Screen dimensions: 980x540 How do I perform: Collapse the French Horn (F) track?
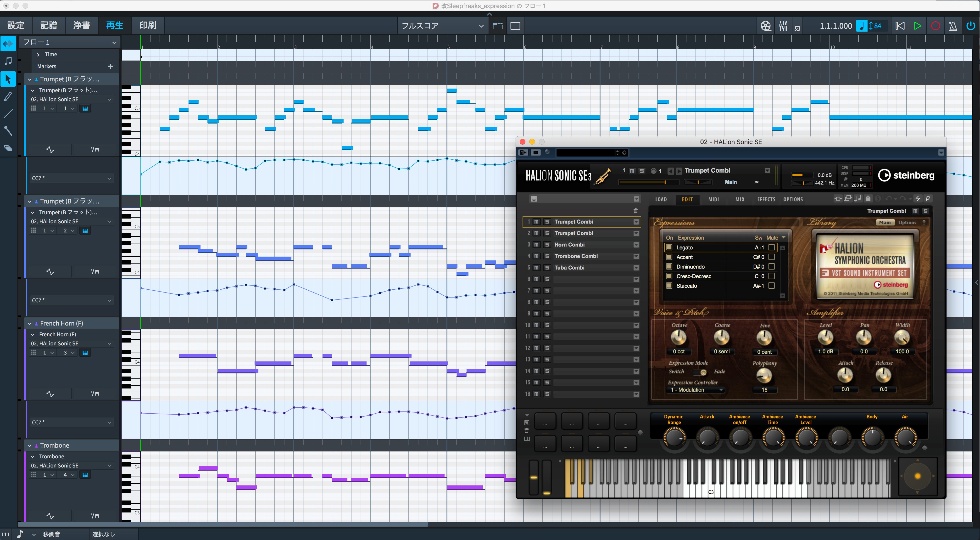pyautogui.click(x=30, y=323)
